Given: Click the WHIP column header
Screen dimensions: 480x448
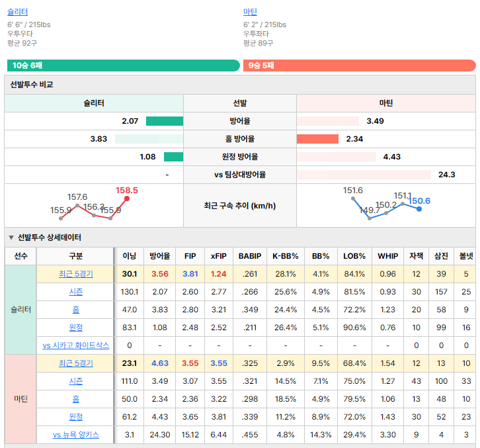Looking at the screenshot, I should (x=387, y=256).
